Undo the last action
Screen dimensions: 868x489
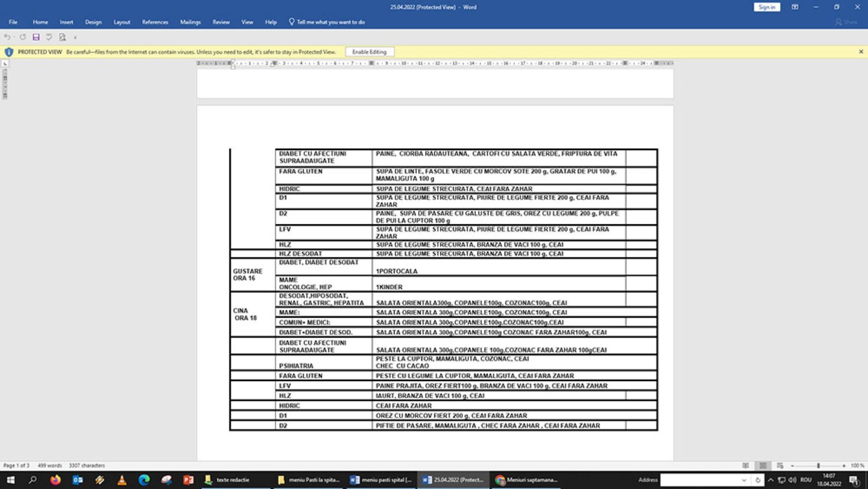[x=7, y=37]
